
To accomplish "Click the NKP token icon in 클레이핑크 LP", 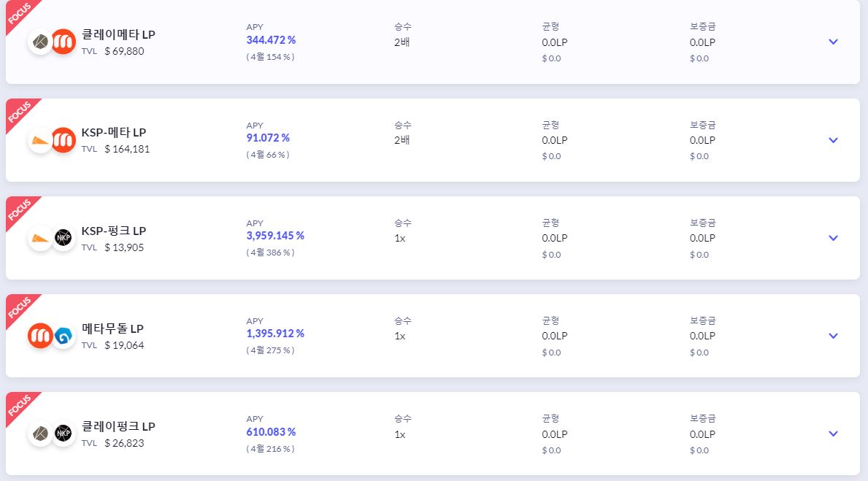I will pos(64,434).
